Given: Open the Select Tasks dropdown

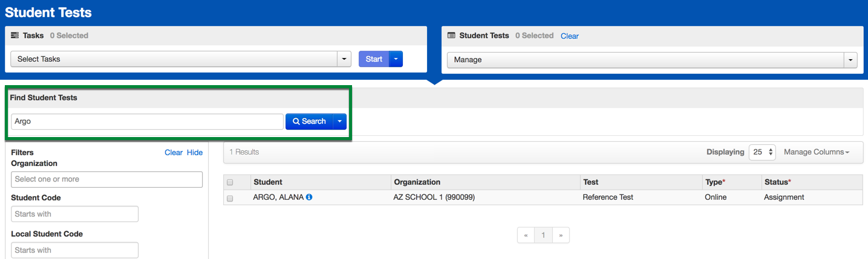Looking at the screenshot, I should [180, 59].
